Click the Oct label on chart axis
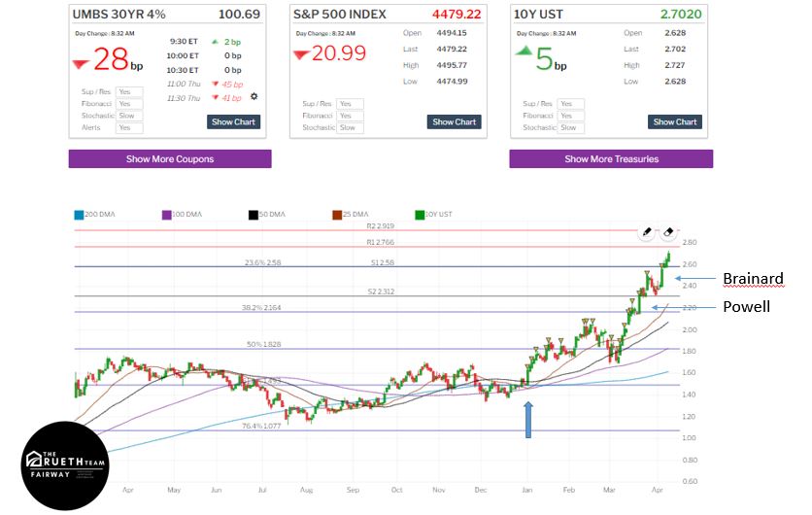Viewport: 812px width, 515px height. (396, 490)
